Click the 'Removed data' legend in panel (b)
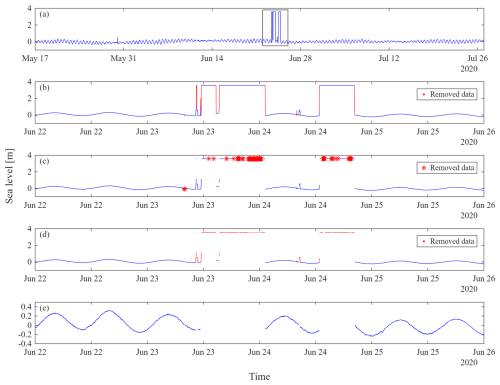Screen dimensions: 500x385 click(447, 94)
